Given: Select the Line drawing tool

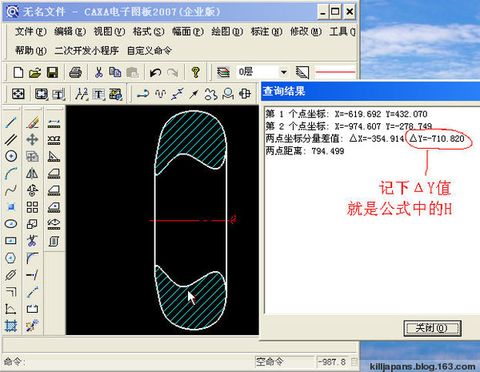Looking at the screenshot, I should point(11,122).
